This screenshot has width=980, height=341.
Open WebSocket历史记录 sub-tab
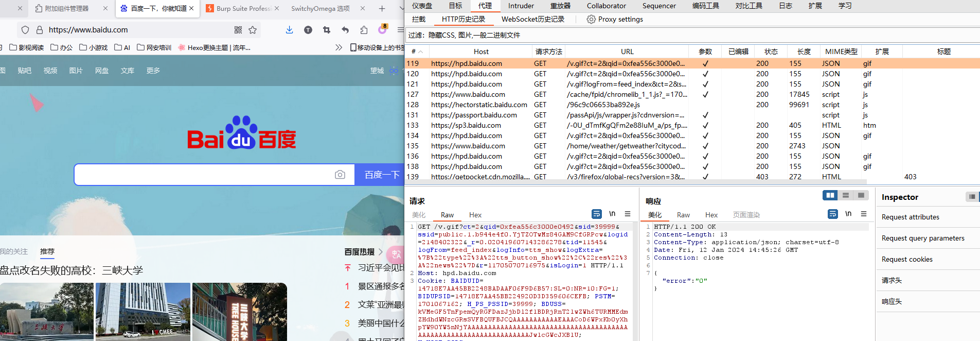(x=533, y=19)
